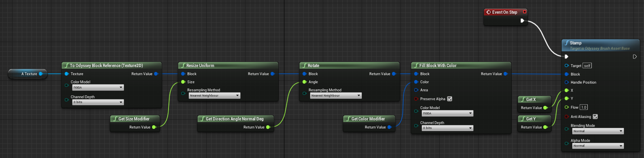Click Get Size Modifier Return Value pin

154,127
